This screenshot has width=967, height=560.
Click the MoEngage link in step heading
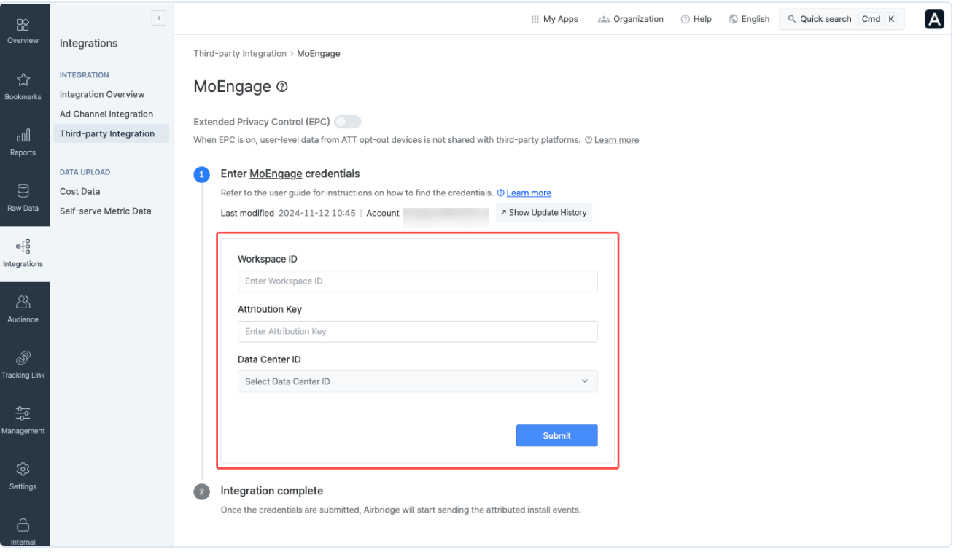[276, 174]
